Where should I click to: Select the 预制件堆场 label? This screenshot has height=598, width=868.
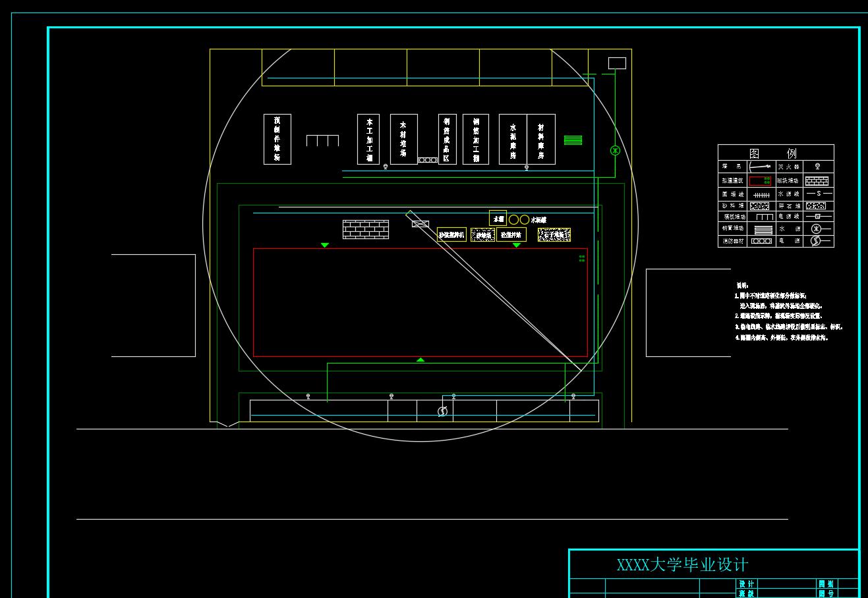(277, 139)
